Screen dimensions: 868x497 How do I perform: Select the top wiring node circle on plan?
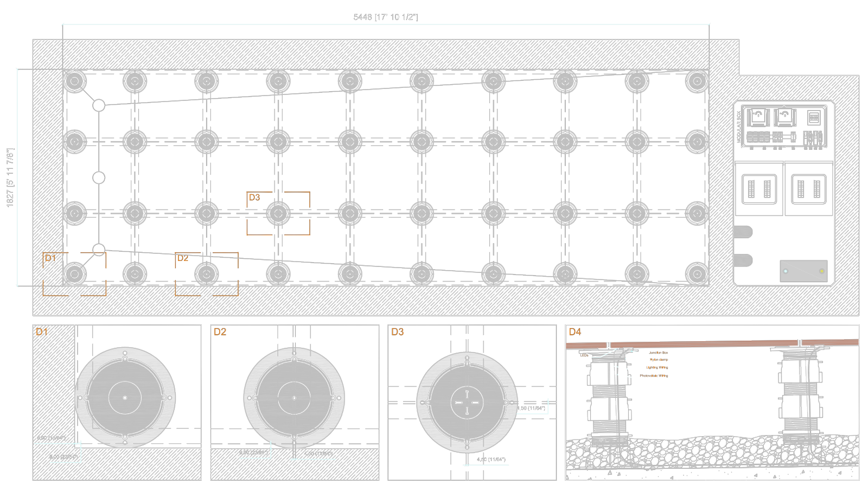[99, 105]
